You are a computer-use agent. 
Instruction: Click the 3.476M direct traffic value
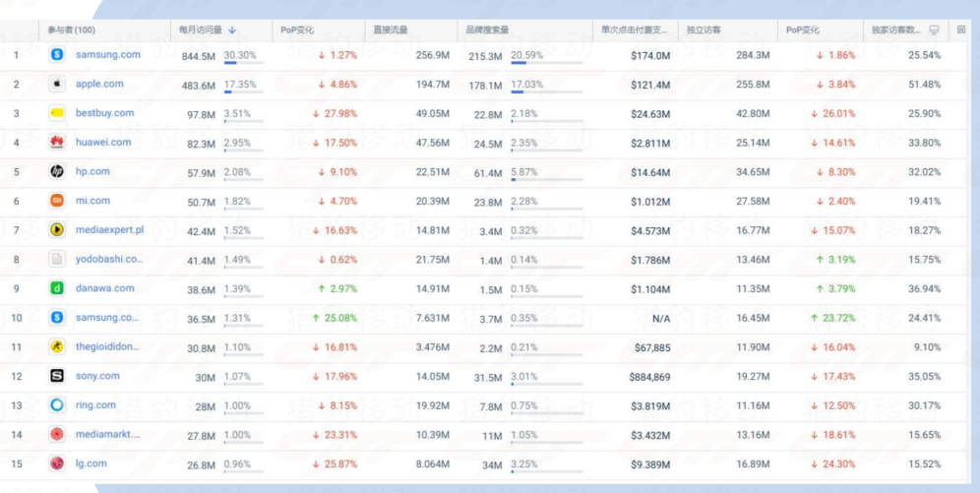pyautogui.click(x=433, y=347)
